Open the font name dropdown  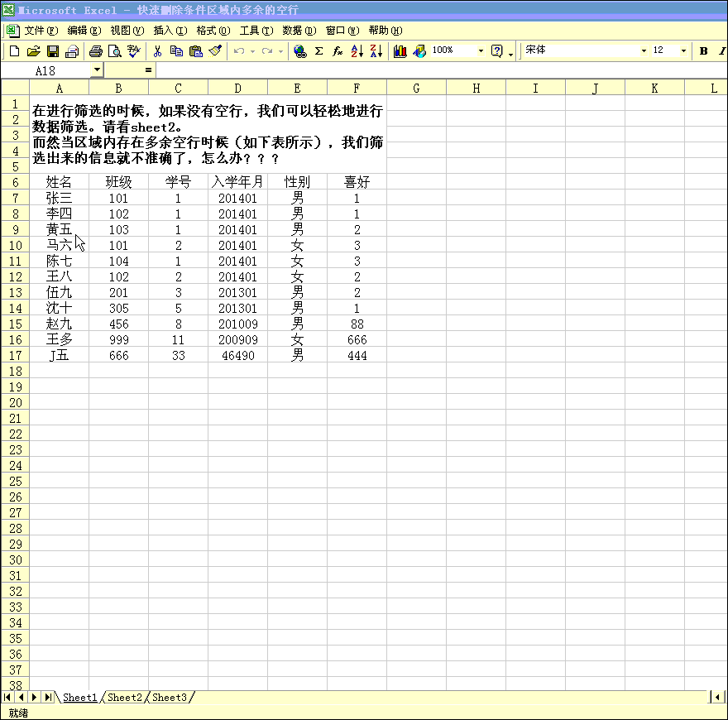click(x=644, y=51)
